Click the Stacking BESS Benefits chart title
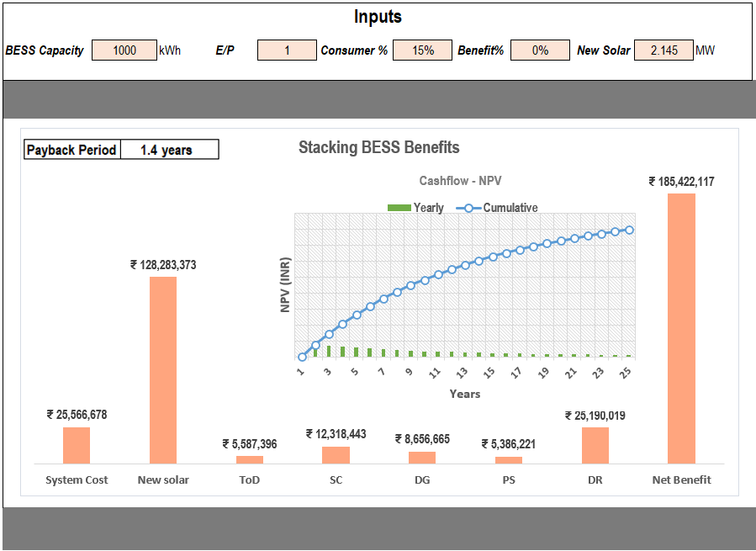 (x=379, y=148)
